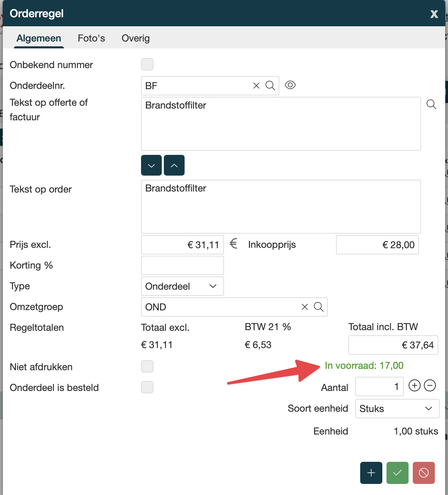Clear the Onderdeelnr. field with X icon

256,86
